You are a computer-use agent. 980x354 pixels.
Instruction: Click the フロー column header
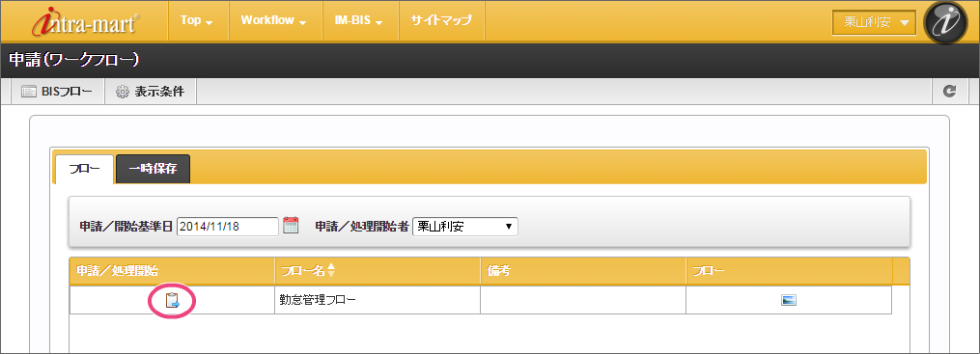[789, 271]
